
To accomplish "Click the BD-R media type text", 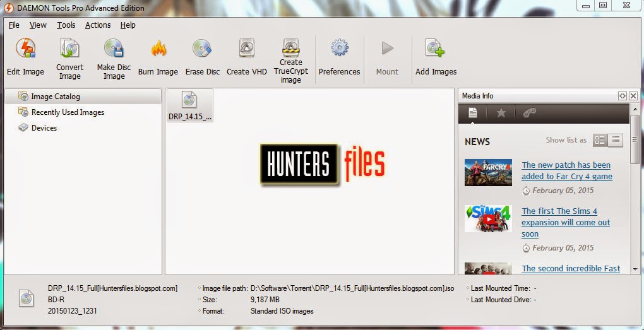I will tap(56, 300).
